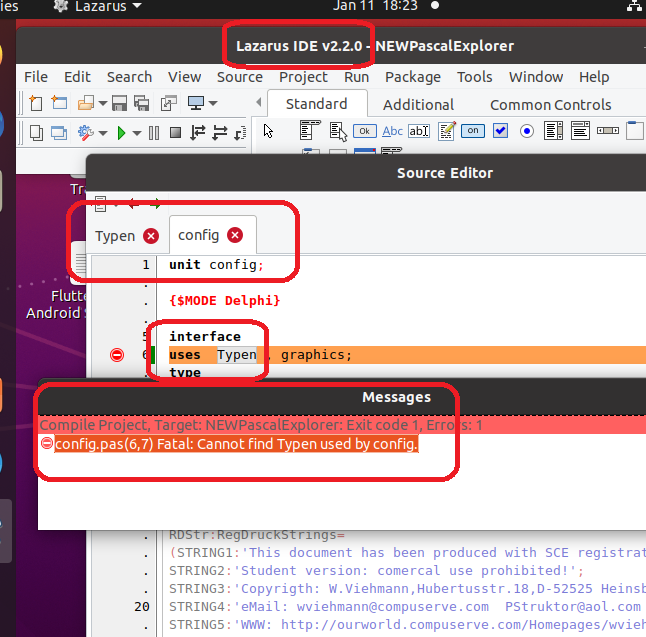Select the TEdit component icon

[419, 131]
